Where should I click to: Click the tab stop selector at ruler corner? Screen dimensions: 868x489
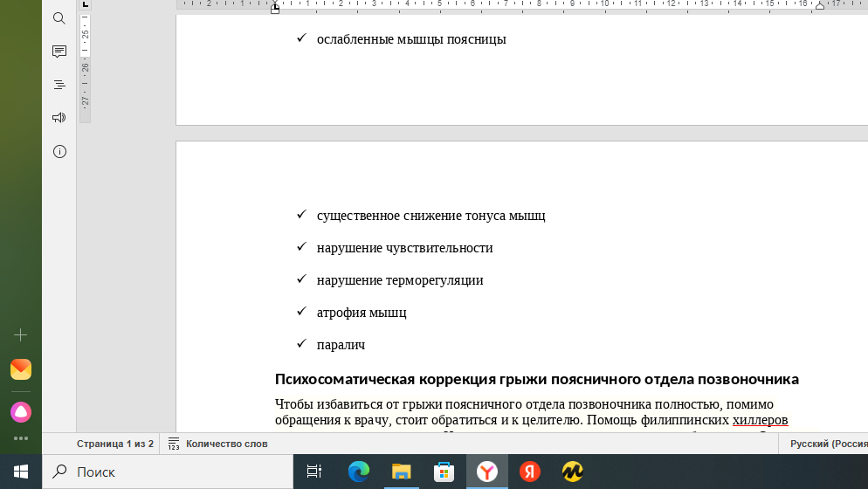coord(86,4)
